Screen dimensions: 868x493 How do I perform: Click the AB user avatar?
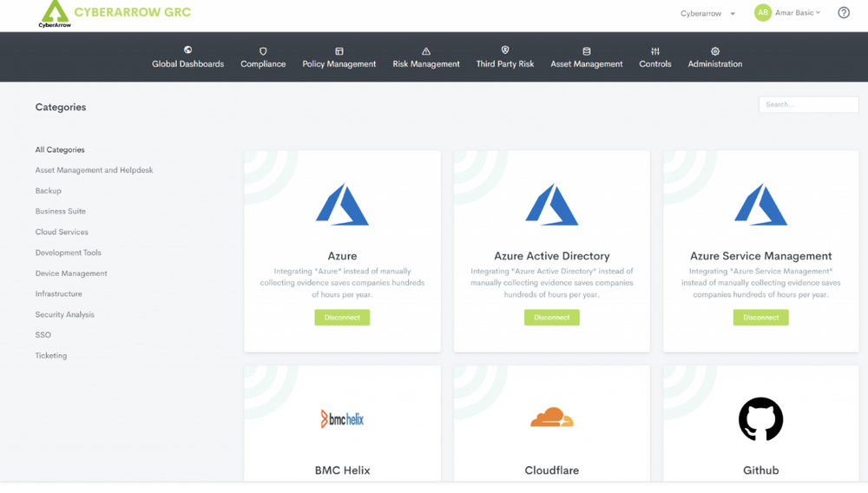coord(762,13)
